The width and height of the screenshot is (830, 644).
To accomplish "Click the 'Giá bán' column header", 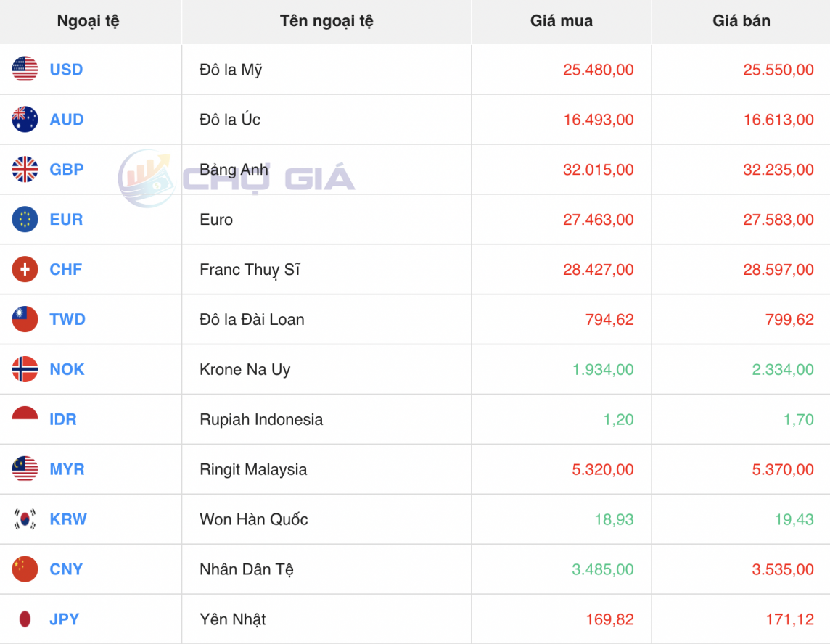I will pyautogui.click(x=741, y=21).
